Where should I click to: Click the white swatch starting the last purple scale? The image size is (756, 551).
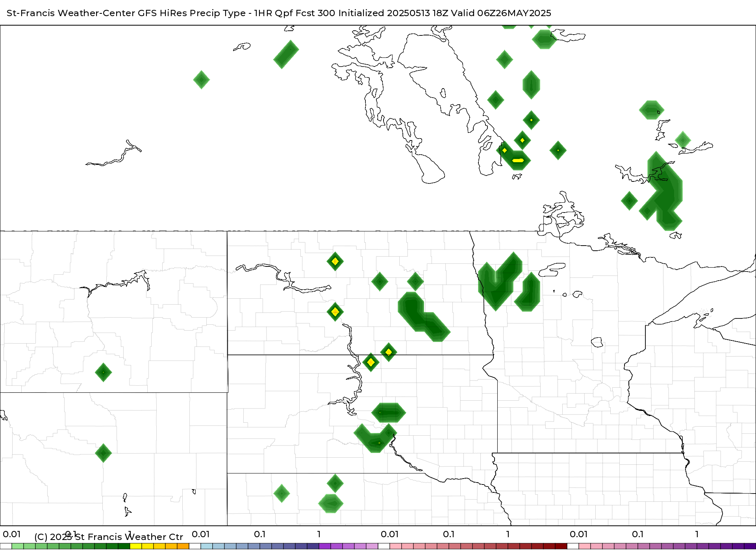[573, 546]
